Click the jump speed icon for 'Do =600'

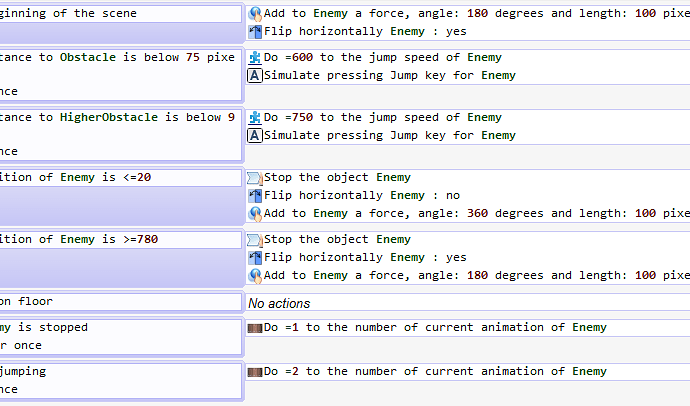pyautogui.click(x=255, y=58)
